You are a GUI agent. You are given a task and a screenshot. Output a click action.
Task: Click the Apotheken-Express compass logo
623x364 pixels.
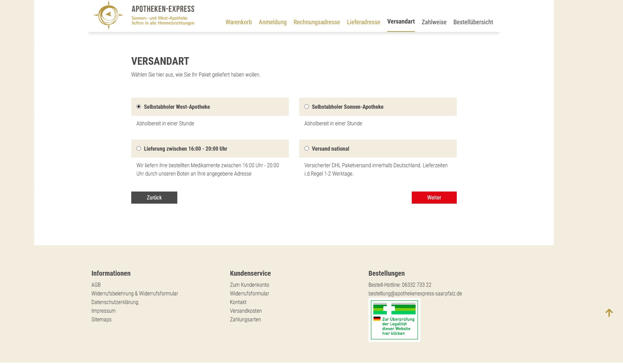(108, 15)
